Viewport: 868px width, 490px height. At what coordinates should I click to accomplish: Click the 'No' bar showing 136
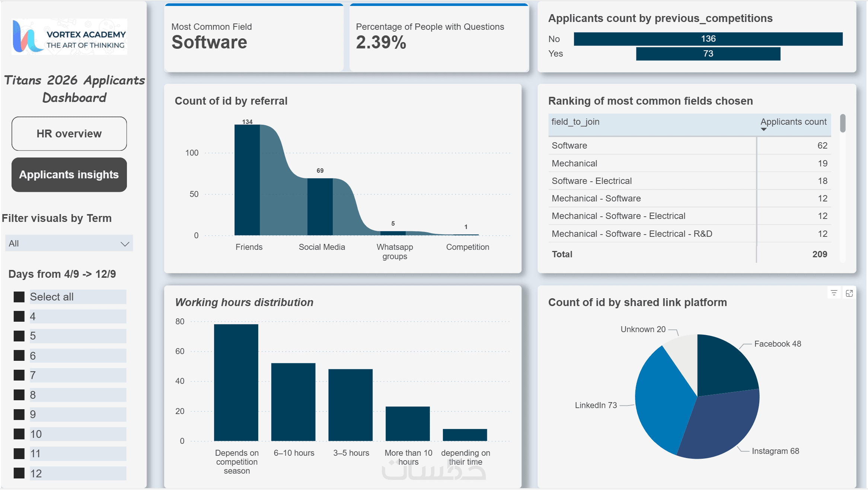[708, 39]
